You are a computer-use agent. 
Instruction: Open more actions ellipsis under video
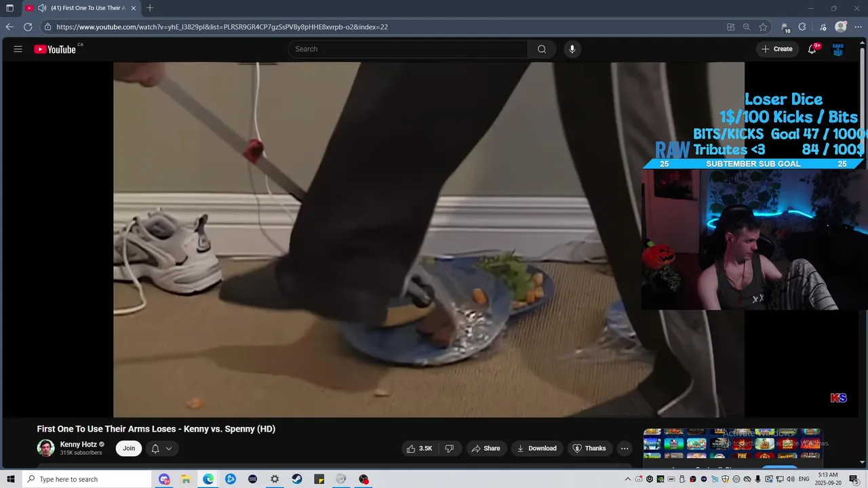pyautogui.click(x=625, y=448)
